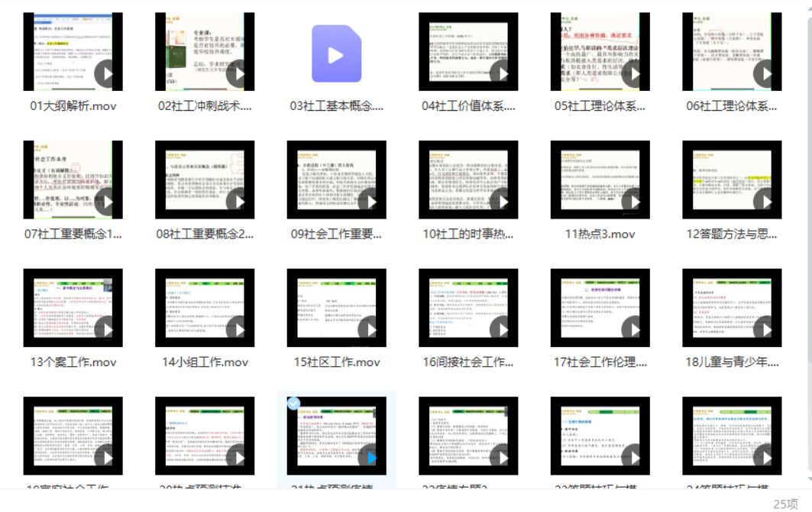Click the play icon on 11热点3.mov thumbnail
The image size is (812, 512).
(632, 202)
